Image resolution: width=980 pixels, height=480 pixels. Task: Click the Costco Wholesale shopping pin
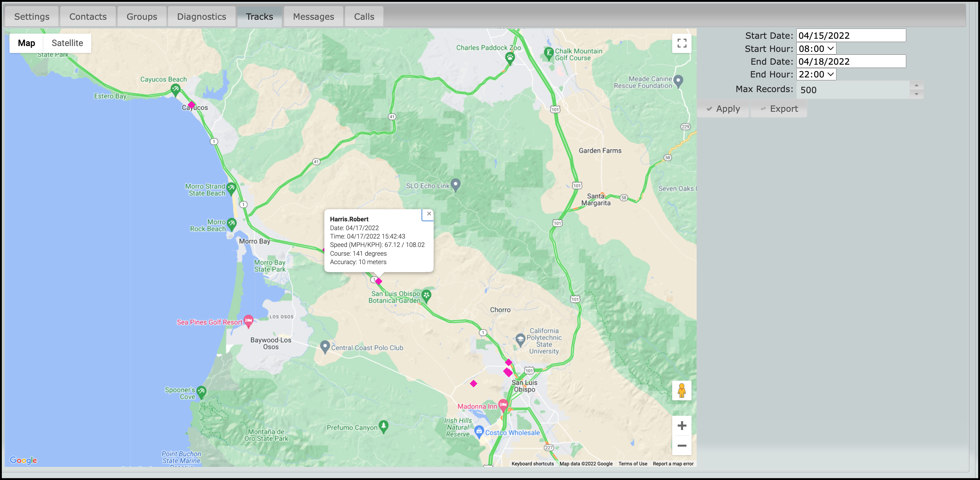[x=479, y=432]
